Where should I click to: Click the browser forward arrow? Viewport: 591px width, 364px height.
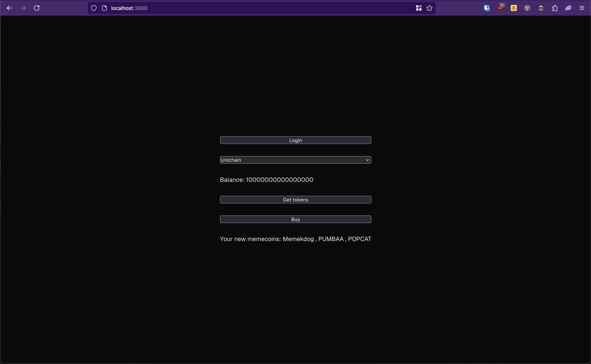(x=23, y=8)
